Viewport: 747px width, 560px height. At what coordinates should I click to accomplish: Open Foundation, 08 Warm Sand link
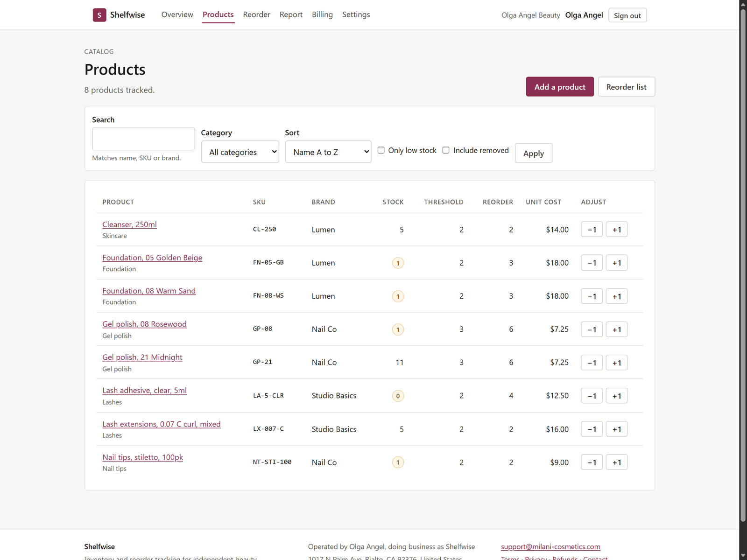click(x=149, y=291)
